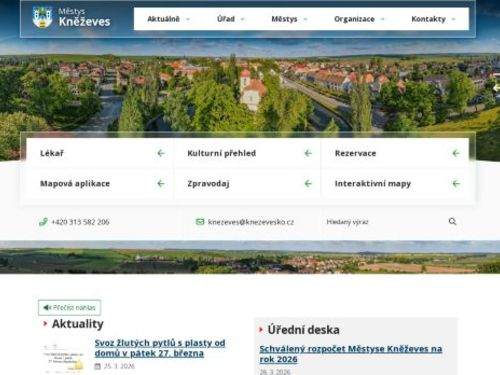Click email knezeves@knezevesko.cz
The width and height of the screenshot is (500, 375).
click(x=251, y=222)
